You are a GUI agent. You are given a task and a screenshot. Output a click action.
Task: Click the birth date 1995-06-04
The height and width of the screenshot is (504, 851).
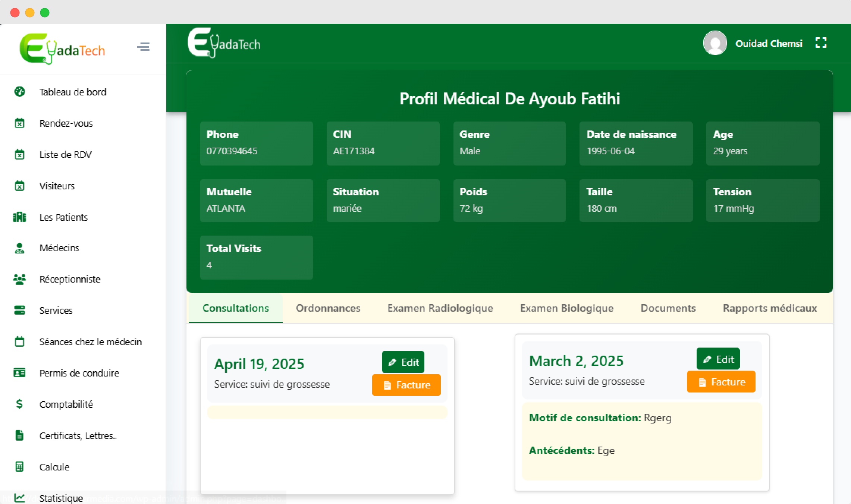click(x=610, y=151)
